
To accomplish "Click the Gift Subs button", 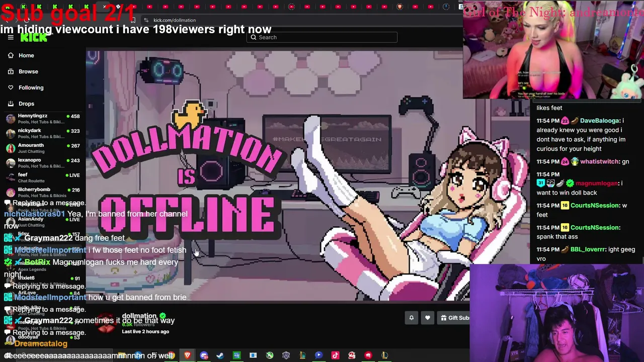I will 454,318.
